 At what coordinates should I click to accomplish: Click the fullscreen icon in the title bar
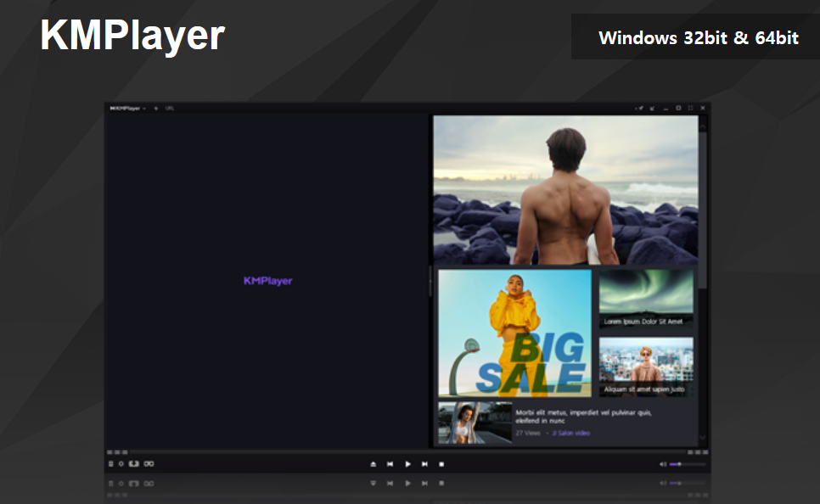click(690, 109)
